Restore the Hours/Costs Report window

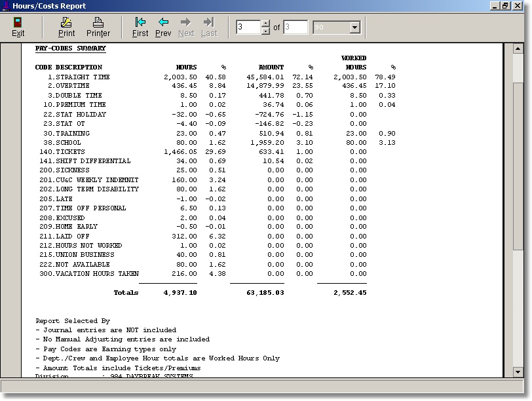506,6
